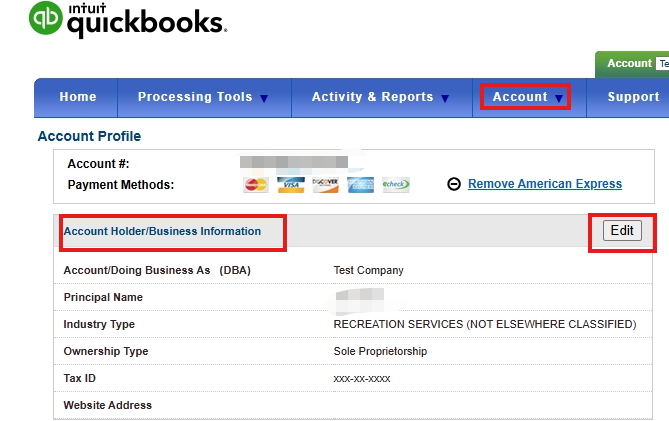Click the 'Ownership Type' row label
The height and width of the screenshot is (421, 669).
click(x=106, y=351)
